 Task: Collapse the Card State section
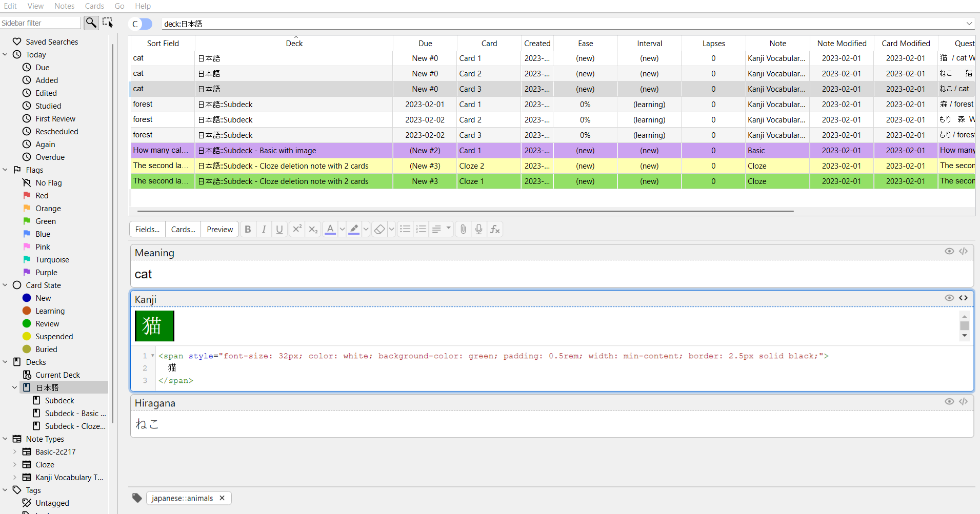click(x=5, y=285)
